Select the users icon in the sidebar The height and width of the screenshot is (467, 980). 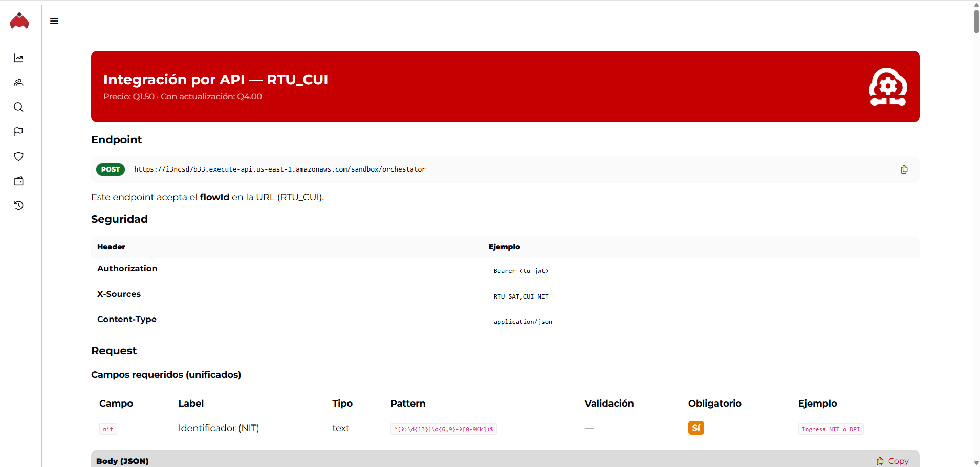pos(18,82)
